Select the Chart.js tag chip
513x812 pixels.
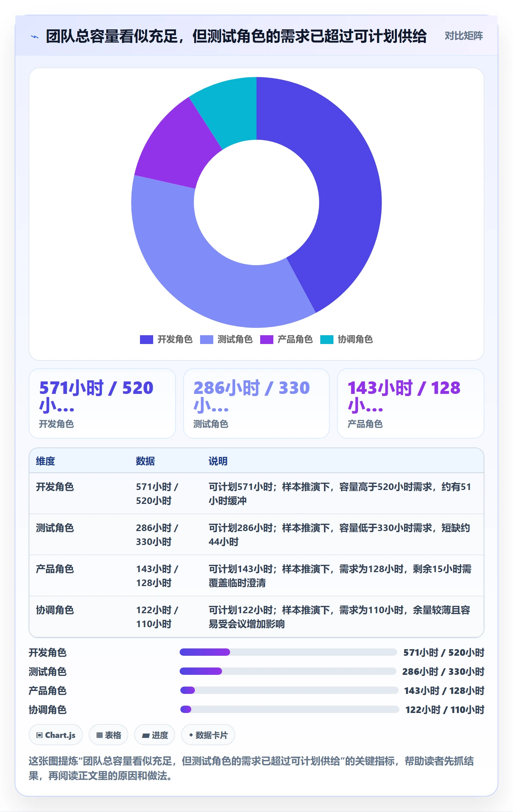click(56, 735)
